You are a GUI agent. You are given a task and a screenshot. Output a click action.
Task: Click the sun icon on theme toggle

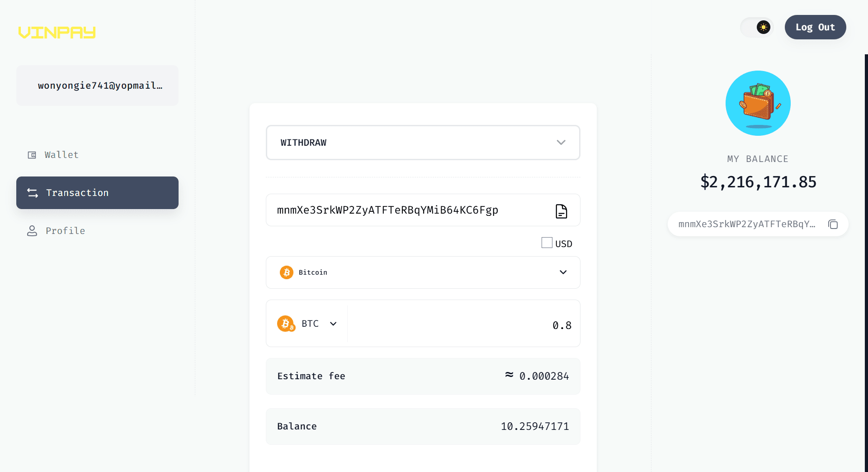point(763,27)
